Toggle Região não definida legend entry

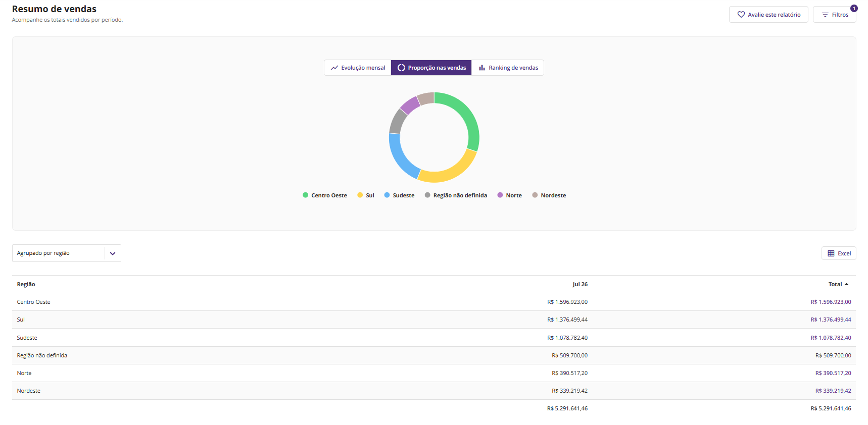(456, 195)
